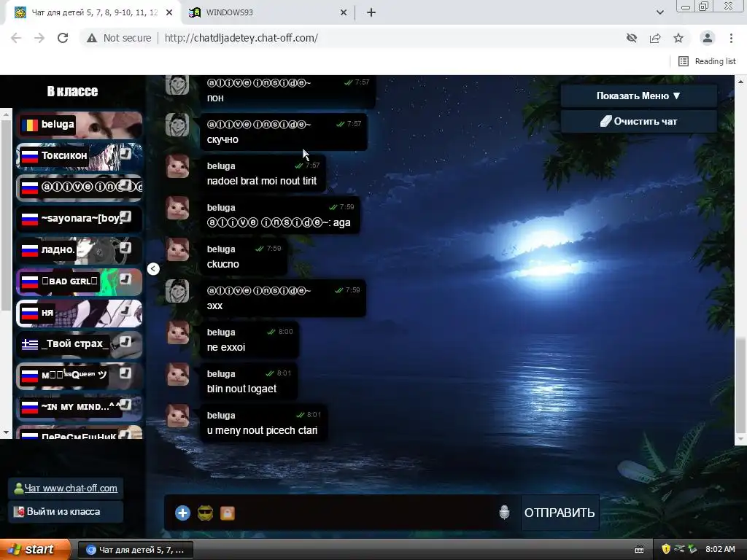747x560 pixels.
Task: Click the crossed-eye tracking protection icon
Action: pos(632,38)
